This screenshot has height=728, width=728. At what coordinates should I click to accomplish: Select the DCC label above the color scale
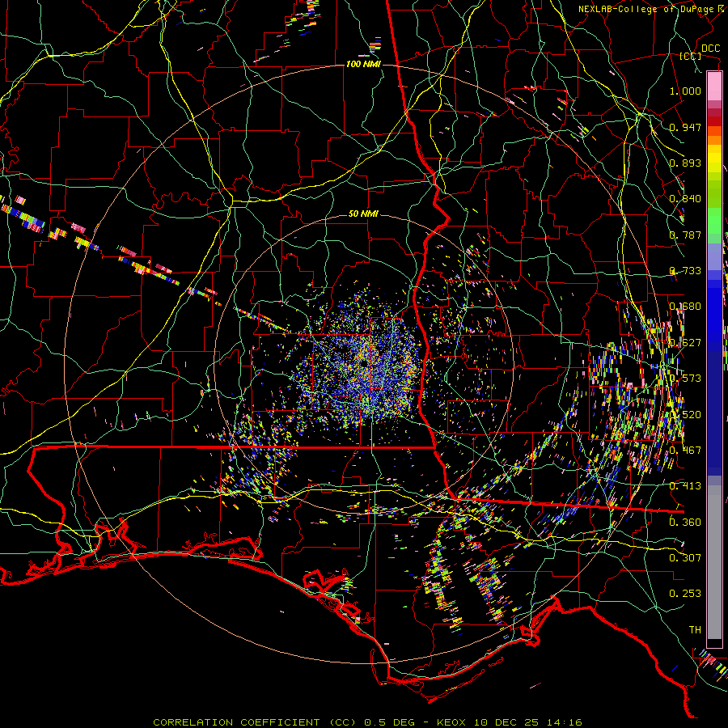pyautogui.click(x=710, y=49)
